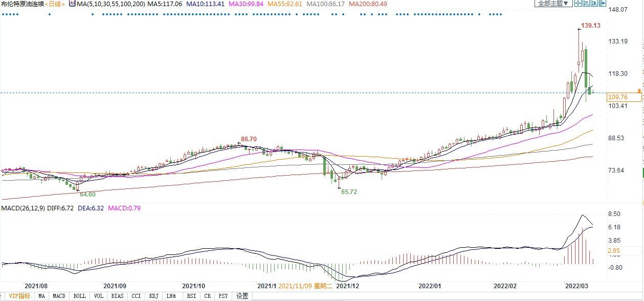Change the <日线> period selector
Image resolution: width=644 pixels, height=301 pixels.
pos(55,4)
